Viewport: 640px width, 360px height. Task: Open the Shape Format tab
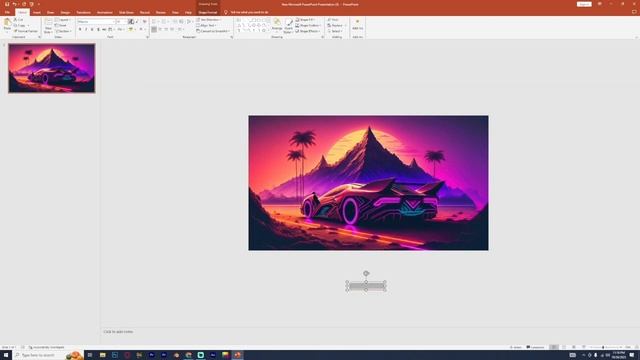click(208, 12)
